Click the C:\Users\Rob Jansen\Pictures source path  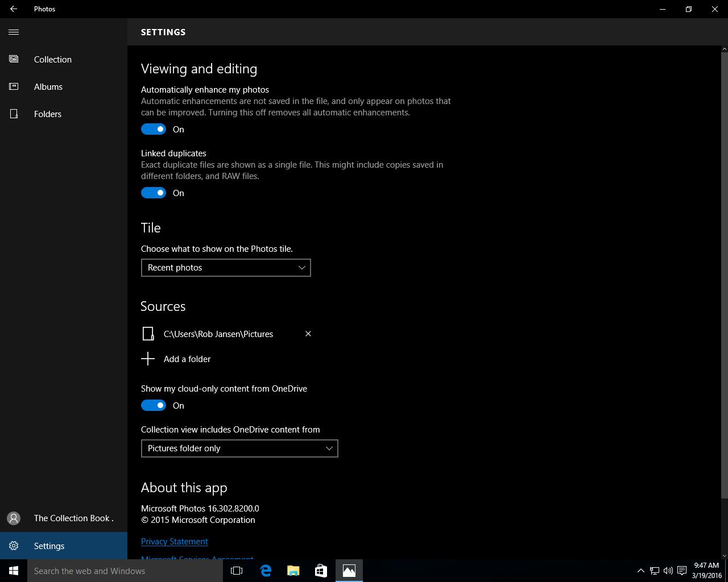pos(218,334)
